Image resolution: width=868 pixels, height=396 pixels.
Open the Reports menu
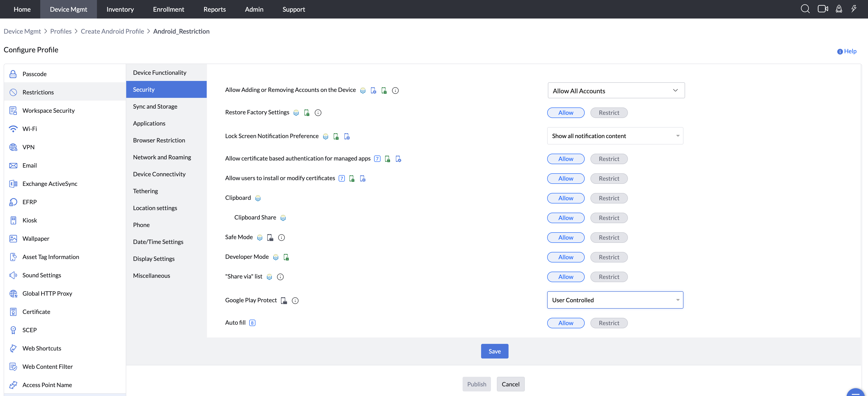pyautogui.click(x=214, y=9)
